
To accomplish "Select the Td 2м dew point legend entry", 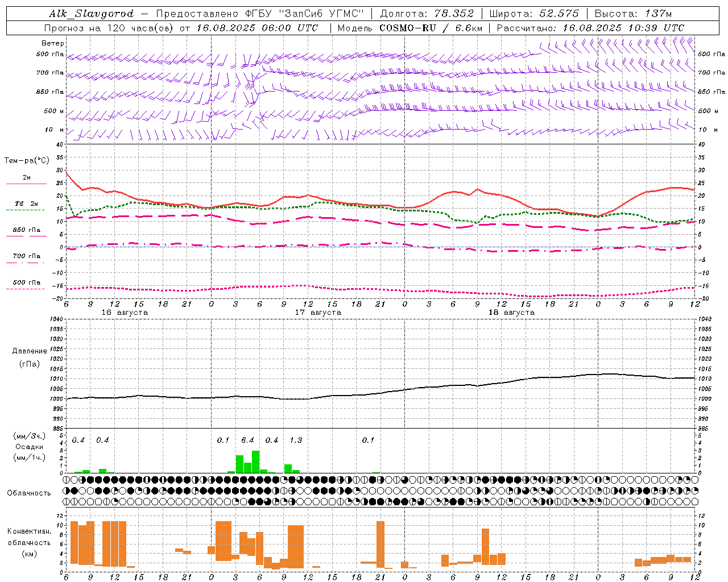I will 27,203.
